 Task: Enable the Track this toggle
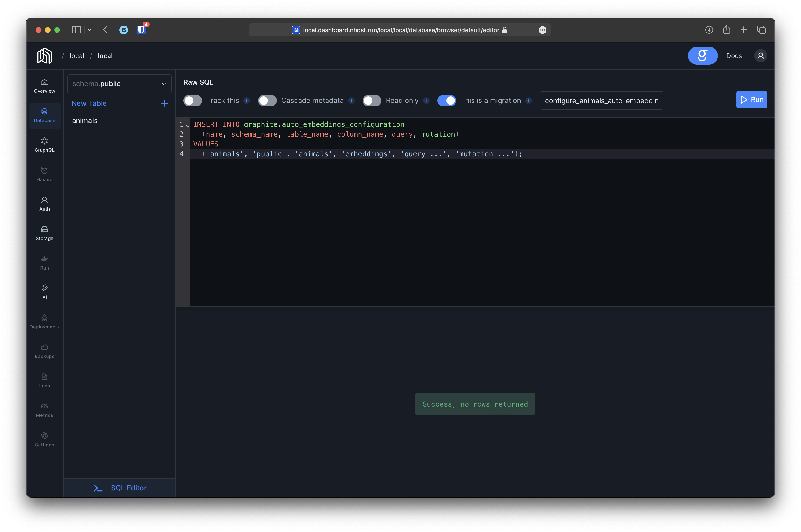tap(193, 101)
